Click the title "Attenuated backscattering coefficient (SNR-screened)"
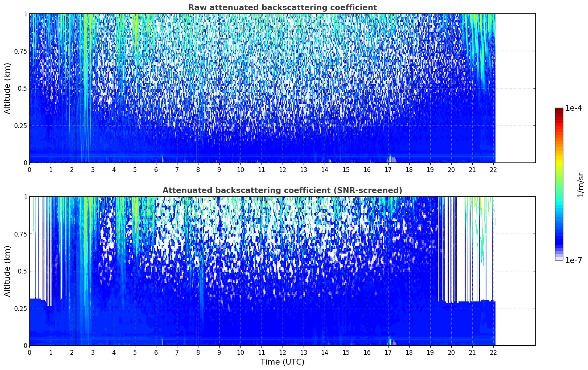This screenshot has width=588, height=370. pos(282,190)
